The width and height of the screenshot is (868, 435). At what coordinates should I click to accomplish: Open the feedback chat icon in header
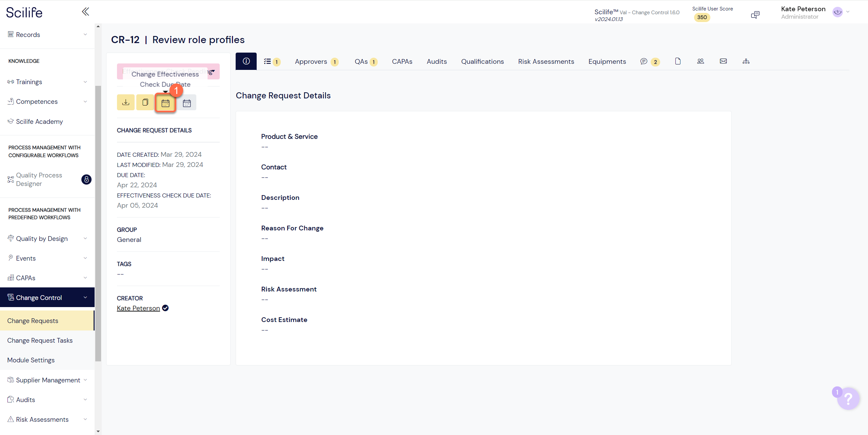point(755,15)
